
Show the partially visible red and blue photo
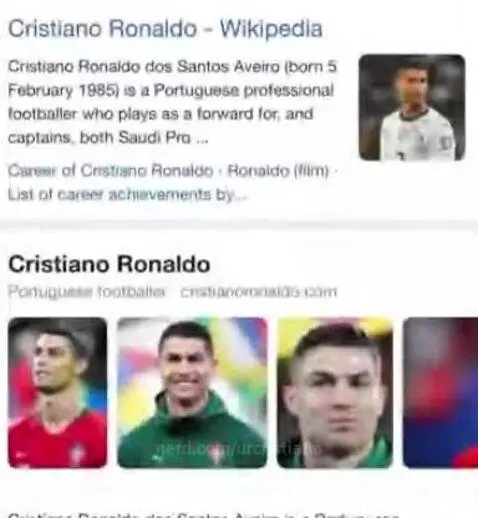pos(440,393)
